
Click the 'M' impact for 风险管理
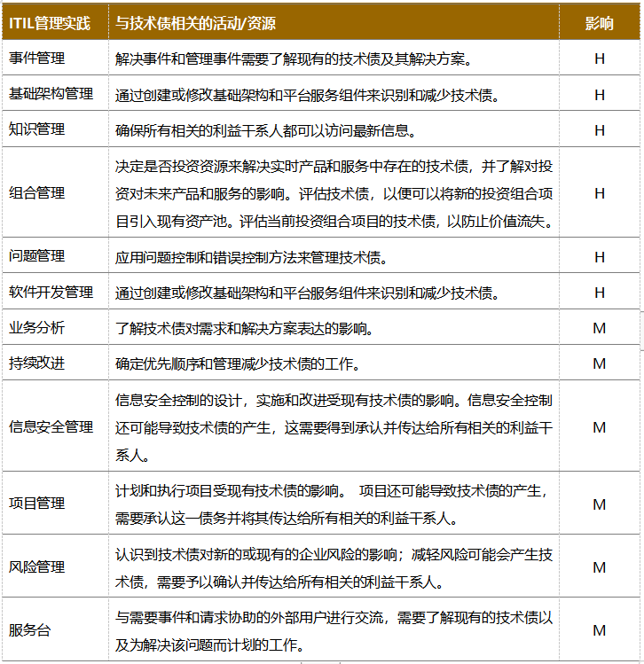(599, 567)
